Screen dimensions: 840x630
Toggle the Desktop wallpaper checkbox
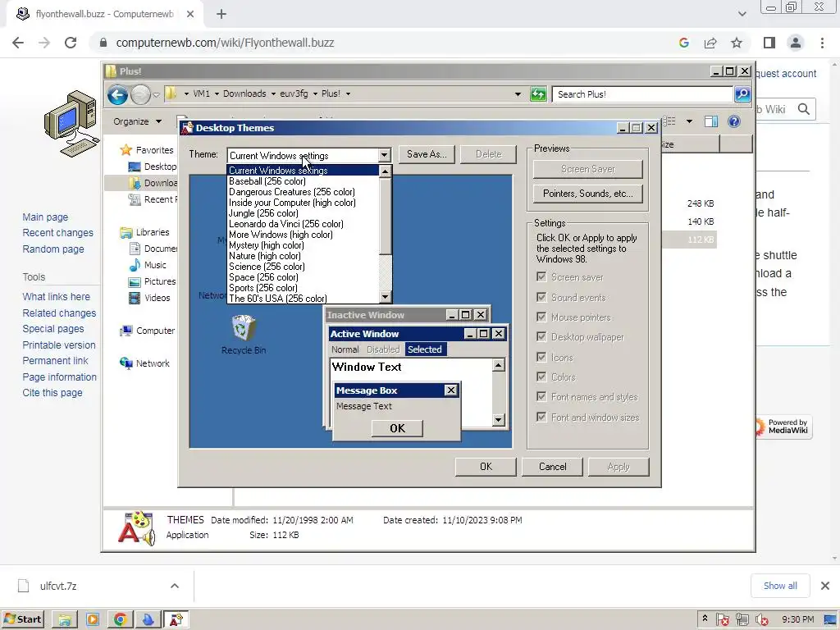[x=541, y=337]
